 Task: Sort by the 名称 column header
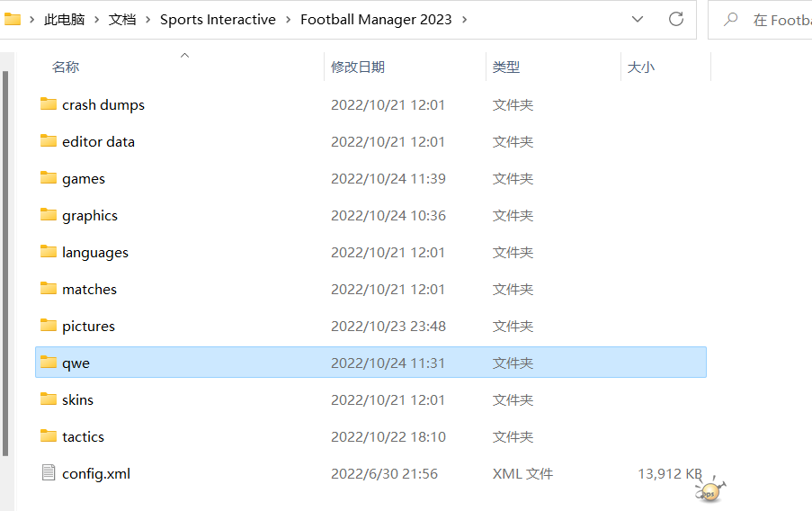coord(66,67)
